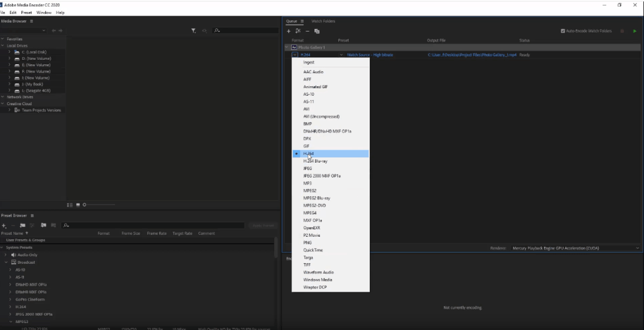Image resolution: width=644 pixels, height=330 pixels.
Task: Expand the GoPro CineForm preset folder
Action: (x=10, y=299)
